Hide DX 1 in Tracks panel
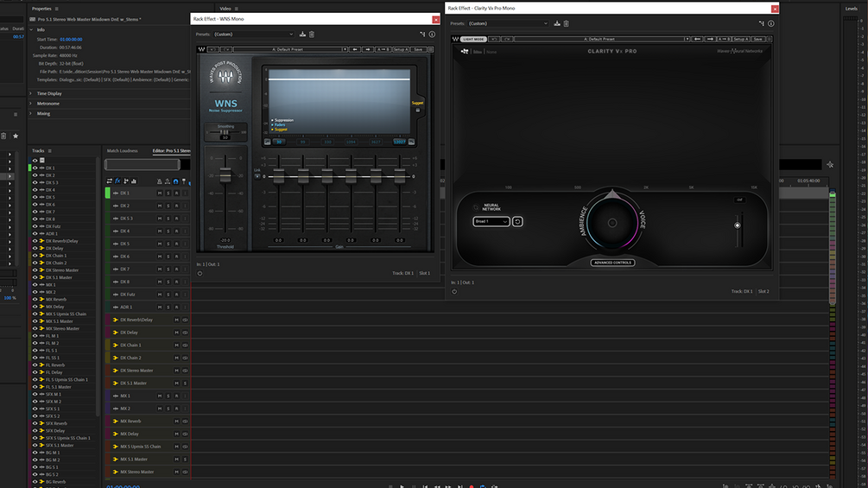 coord(35,168)
